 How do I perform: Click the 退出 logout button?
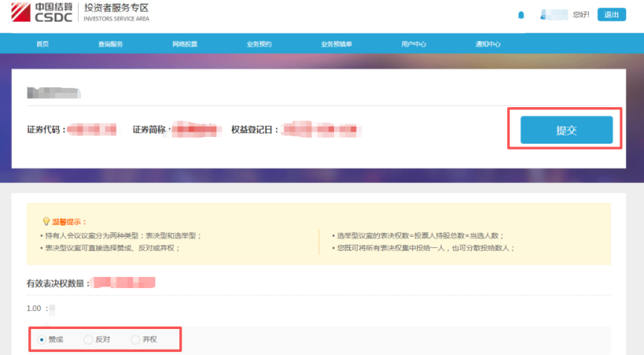pos(611,14)
